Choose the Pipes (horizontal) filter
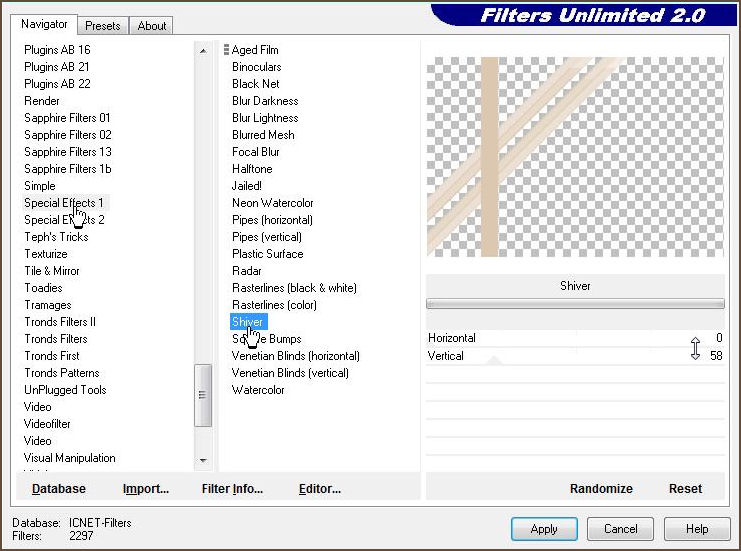Screen dimensions: 741x551 click(x=272, y=220)
